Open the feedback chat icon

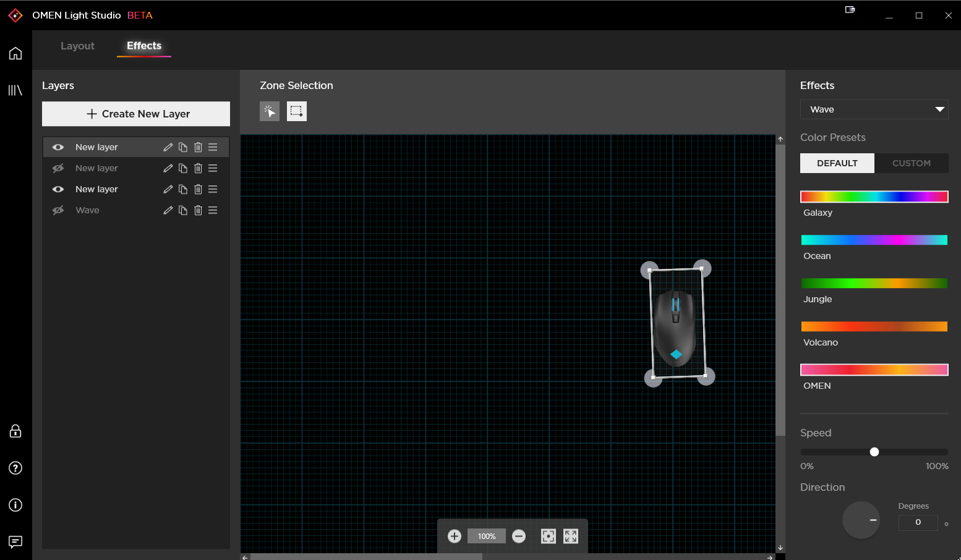pos(15,542)
